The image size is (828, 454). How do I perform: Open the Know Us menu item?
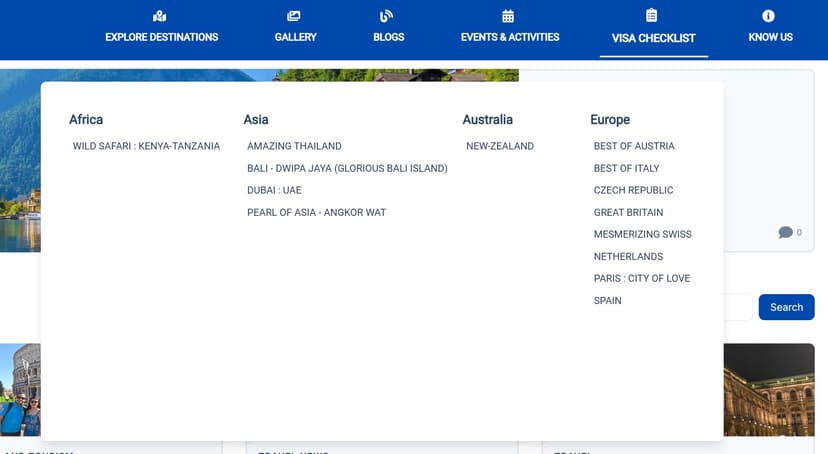click(770, 37)
